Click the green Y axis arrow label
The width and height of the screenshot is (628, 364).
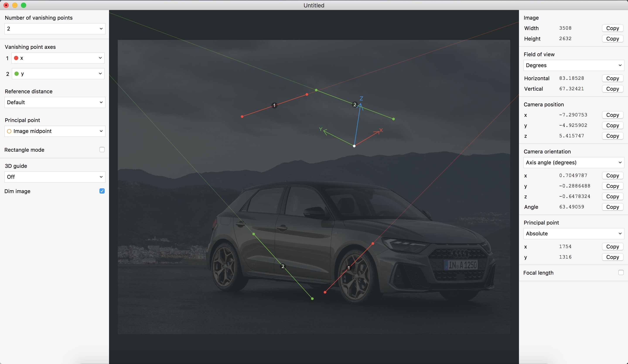point(321,129)
